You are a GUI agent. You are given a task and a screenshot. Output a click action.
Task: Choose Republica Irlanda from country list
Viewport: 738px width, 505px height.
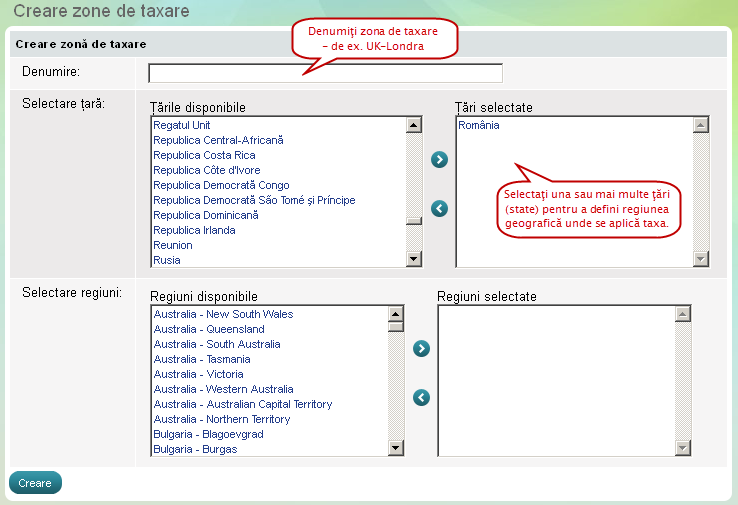[x=194, y=230]
